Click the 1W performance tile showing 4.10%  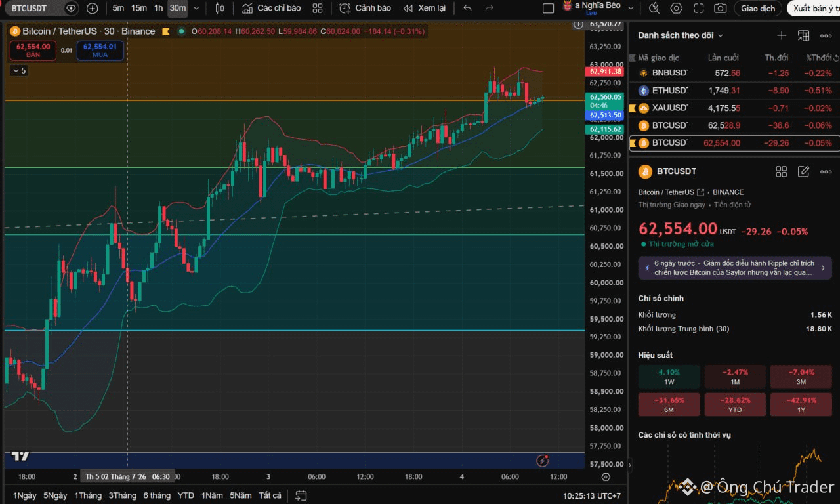coord(669,377)
